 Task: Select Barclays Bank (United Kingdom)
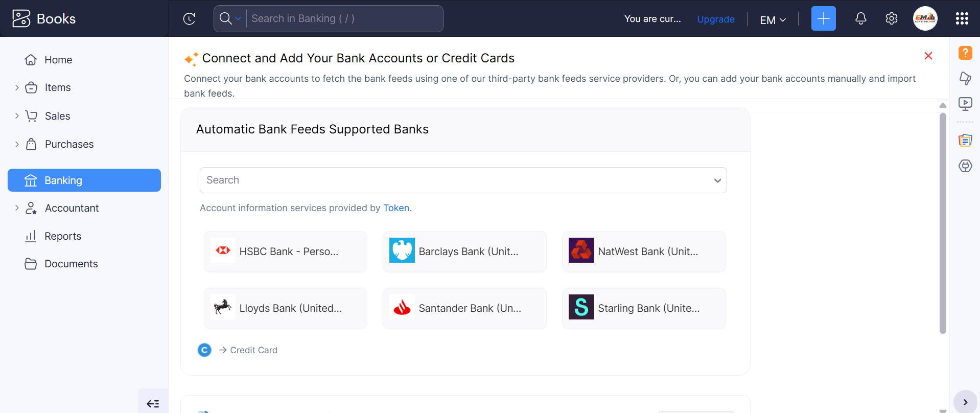point(464,251)
